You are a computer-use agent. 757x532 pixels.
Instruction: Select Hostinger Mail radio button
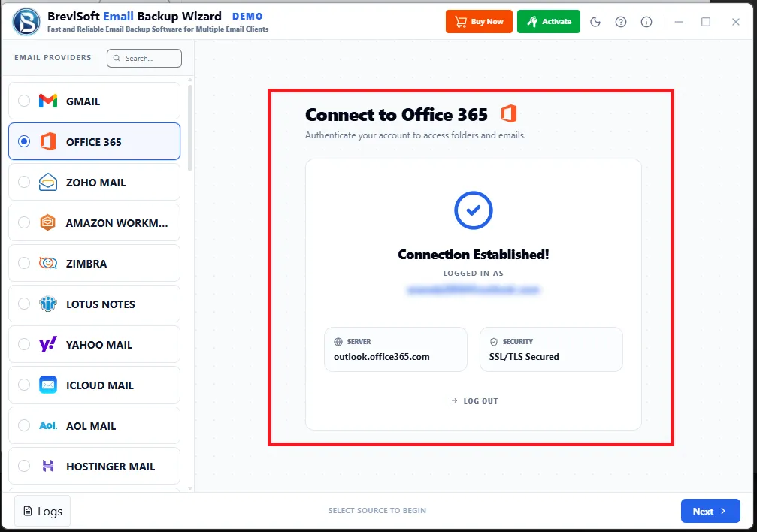click(23, 466)
